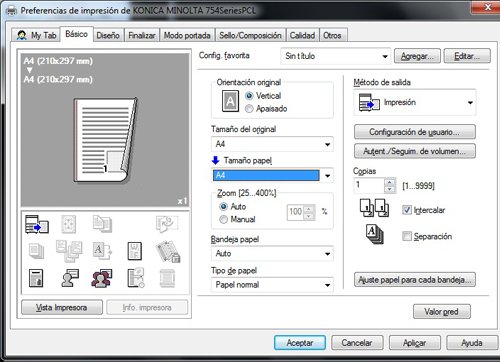Click the printer-to-paper output icon in the status panel

(x=37, y=224)
